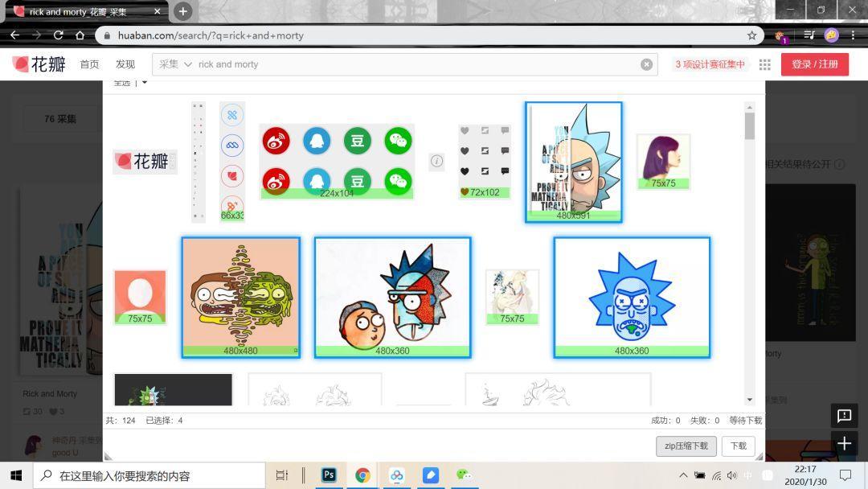Open the feedback chat icon on right
The height and width of the screenshot is (489, 868).
tap(844, 416)
